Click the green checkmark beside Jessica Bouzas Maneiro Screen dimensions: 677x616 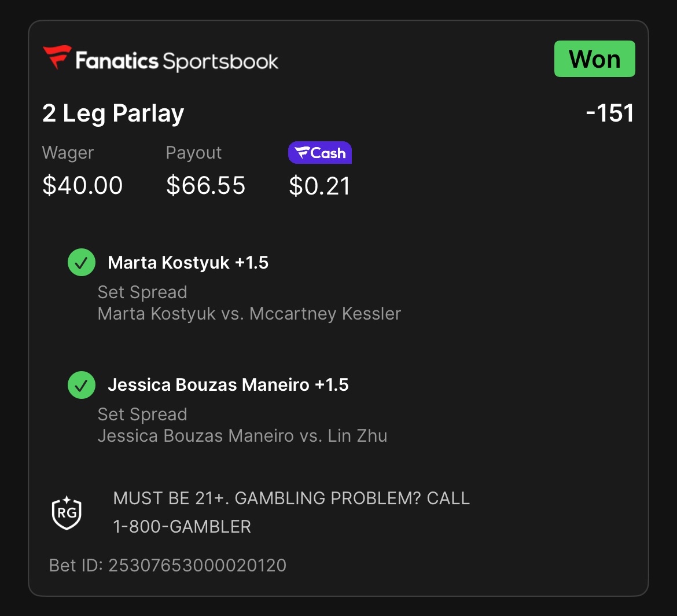click(x=82, y=384)
